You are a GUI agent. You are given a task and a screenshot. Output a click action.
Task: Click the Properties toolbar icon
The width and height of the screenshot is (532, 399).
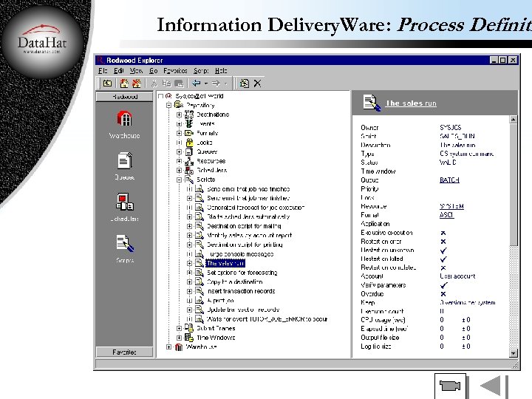(245, 83)
